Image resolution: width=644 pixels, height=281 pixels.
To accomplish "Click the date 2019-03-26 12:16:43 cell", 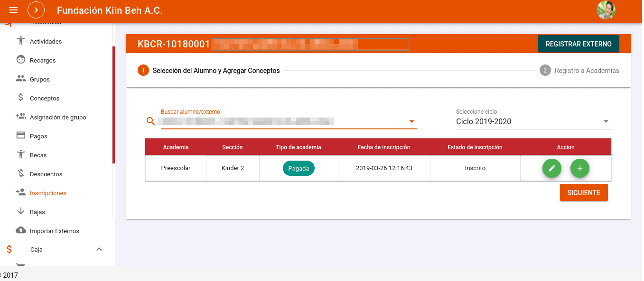I will [x=384, y=168].
